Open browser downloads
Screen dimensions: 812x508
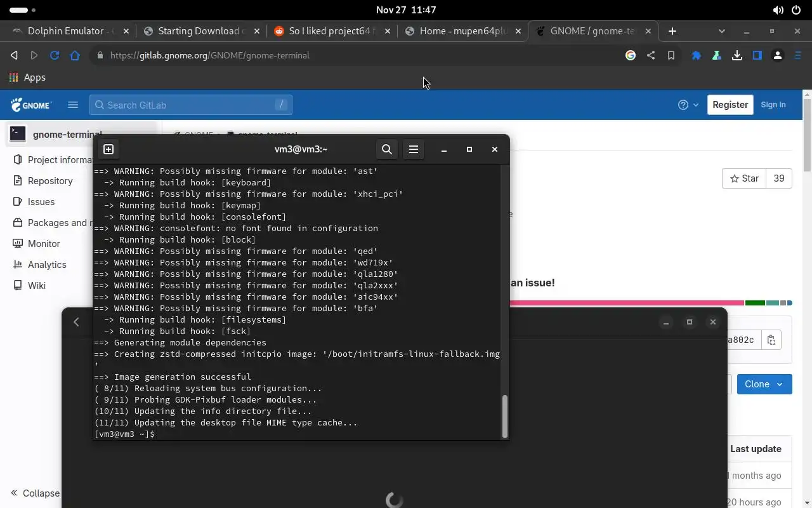tap(737, 55)
